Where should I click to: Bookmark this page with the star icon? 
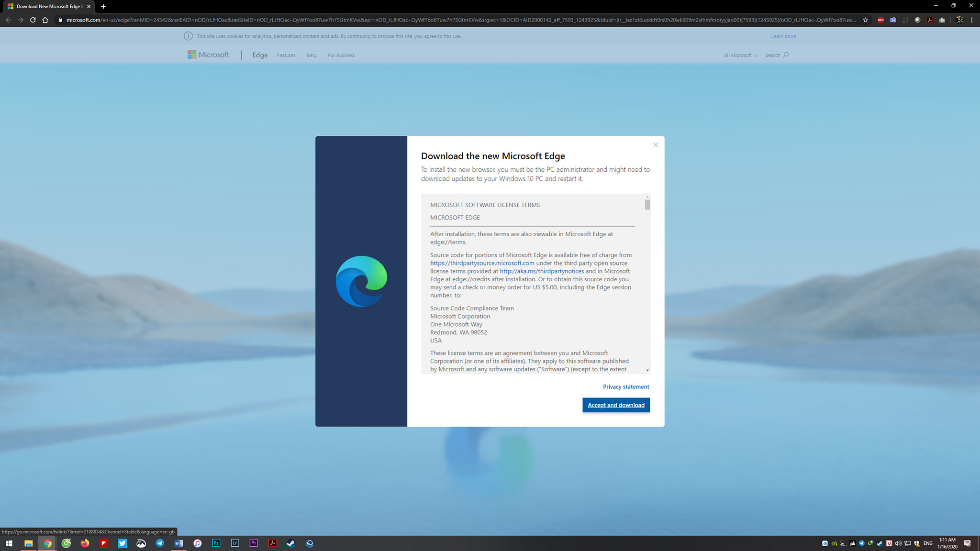865,20
